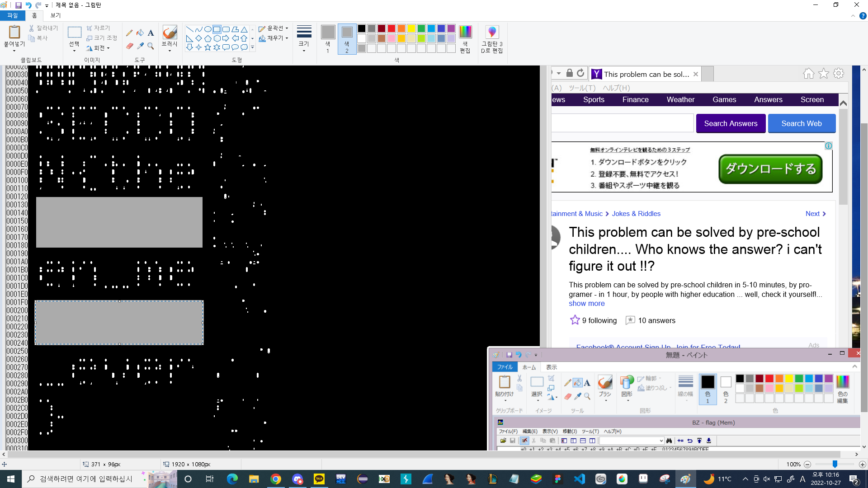The width and height of the screenshot is (868, 488).
Task: Activate the Magnifier tool
Action: (151, 46)
